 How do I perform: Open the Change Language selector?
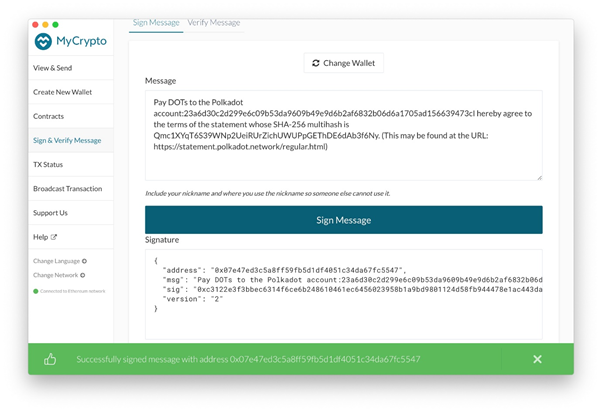[x=56, y=261]
